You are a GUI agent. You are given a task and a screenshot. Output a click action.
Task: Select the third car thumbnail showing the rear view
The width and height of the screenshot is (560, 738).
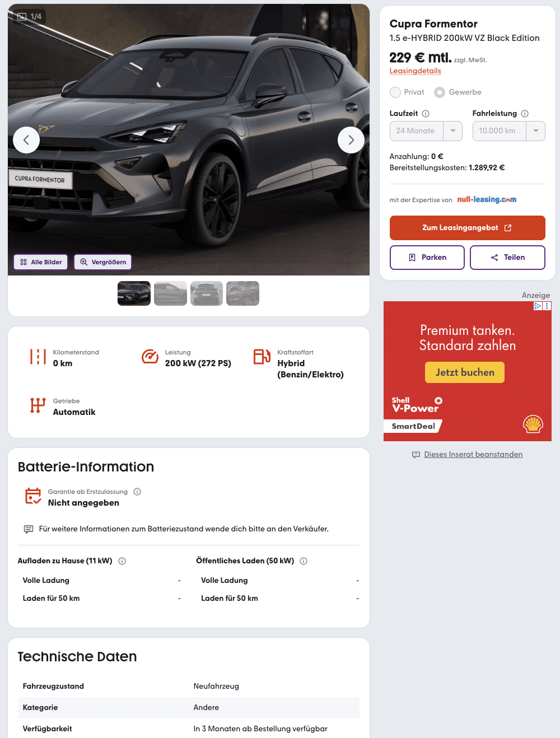coord(207,293)
